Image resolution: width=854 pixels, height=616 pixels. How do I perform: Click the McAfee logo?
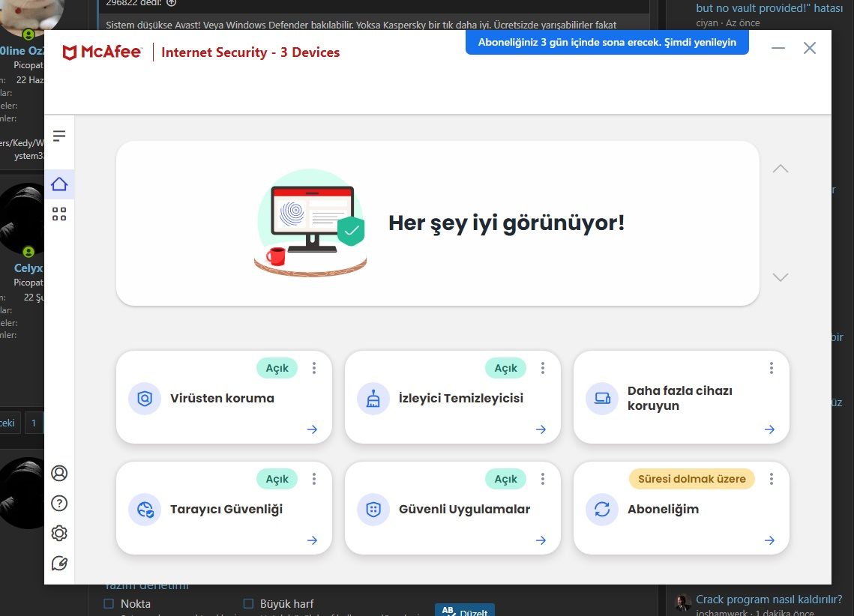click(x=103, y=52)
